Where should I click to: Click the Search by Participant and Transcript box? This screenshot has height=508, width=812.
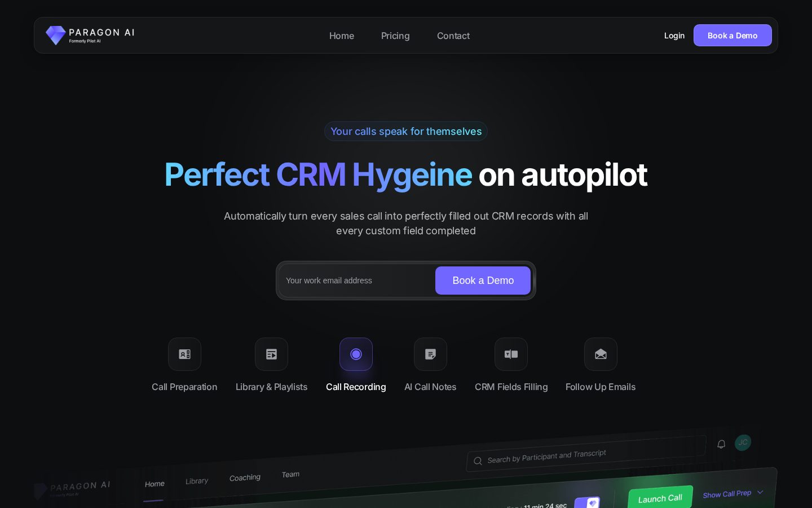586,453
